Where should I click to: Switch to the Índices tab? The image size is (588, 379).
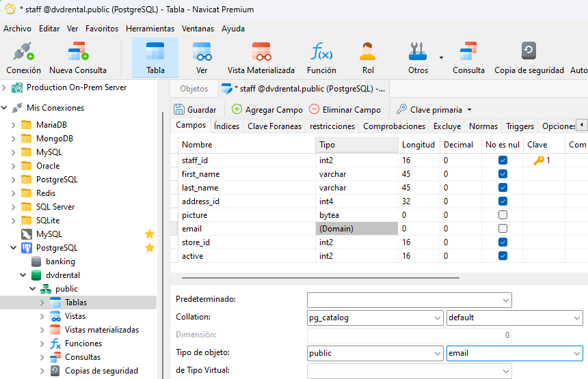(x=226, y=126)
